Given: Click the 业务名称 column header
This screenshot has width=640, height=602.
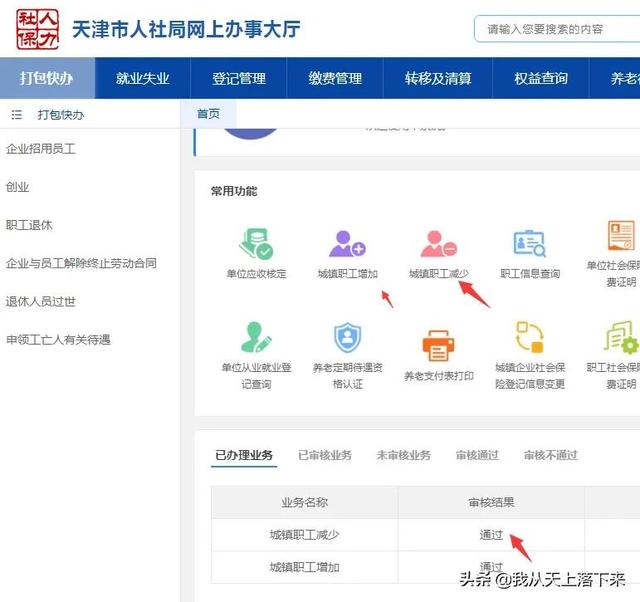Looking at the screenshot, I should (304, 502).
